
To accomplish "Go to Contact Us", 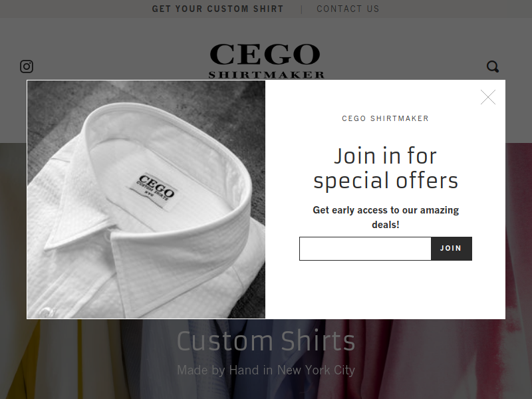I will (x=348, y=9).
